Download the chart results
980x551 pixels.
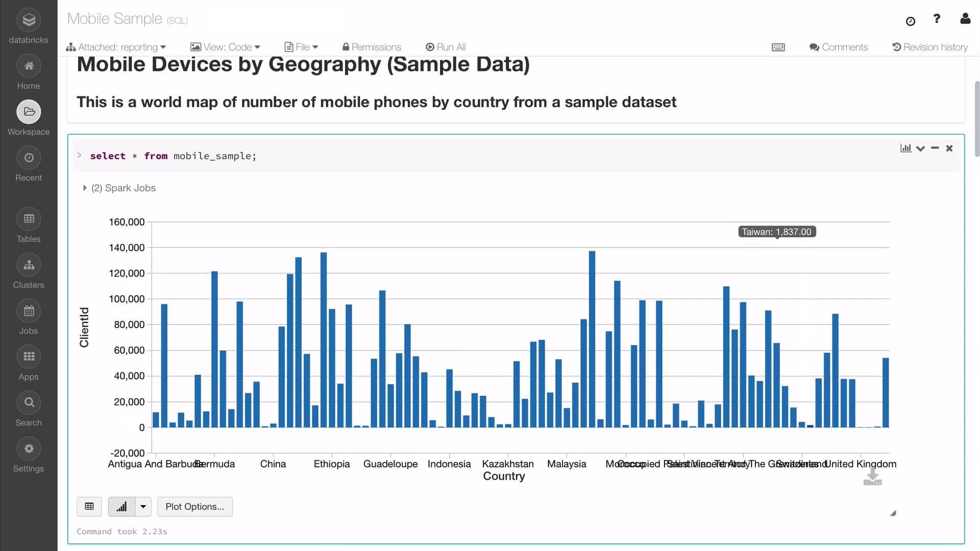tap(873, 477)
